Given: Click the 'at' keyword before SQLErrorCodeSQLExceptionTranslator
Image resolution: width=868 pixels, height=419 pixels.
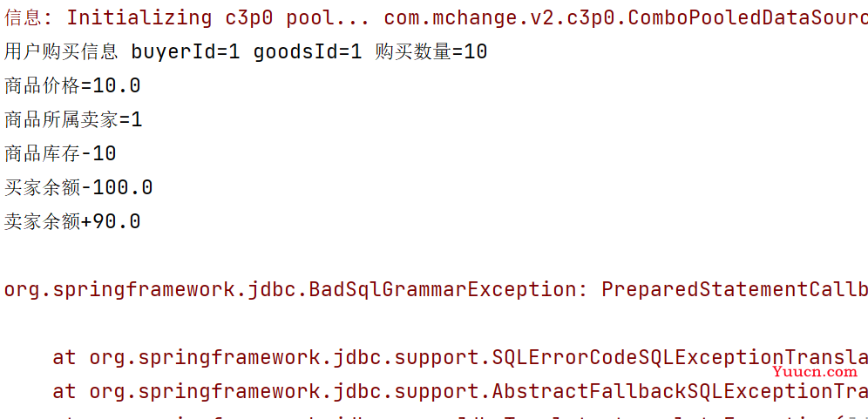Looking at the screenshot, I should tap(64, 357).
